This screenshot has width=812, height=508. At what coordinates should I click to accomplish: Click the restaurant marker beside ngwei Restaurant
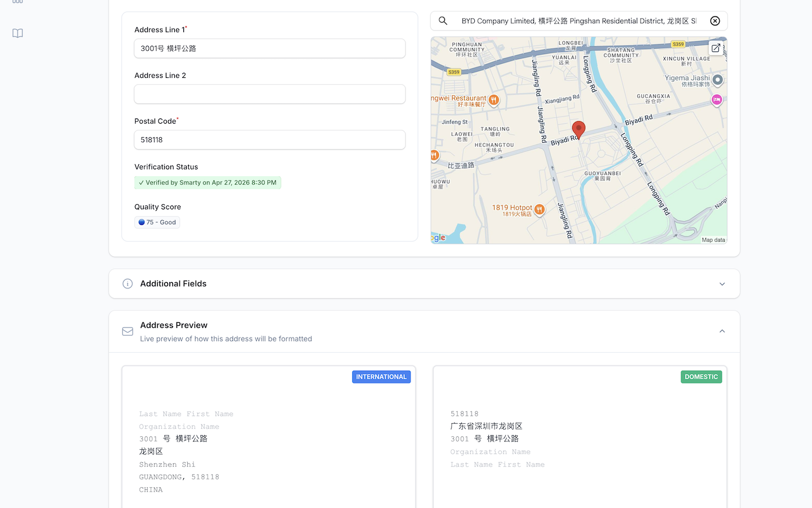(493, 100)
